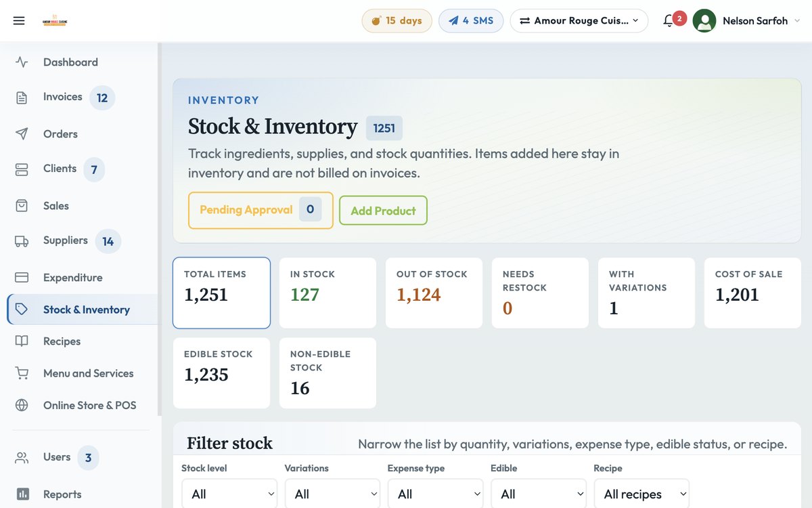Open the Expense type filter dropdown
This screenshot has width=812, height=508.
click(x=435, y=494)
